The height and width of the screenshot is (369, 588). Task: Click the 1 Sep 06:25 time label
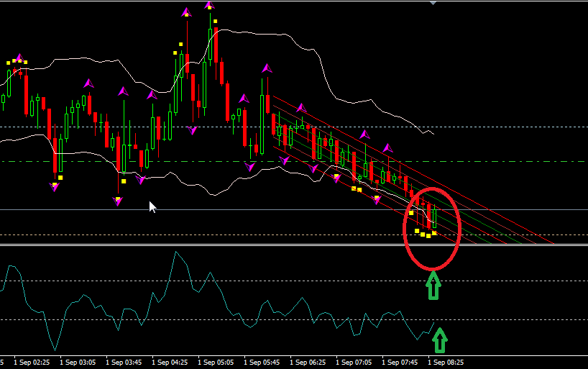click(x=308, y=363)
